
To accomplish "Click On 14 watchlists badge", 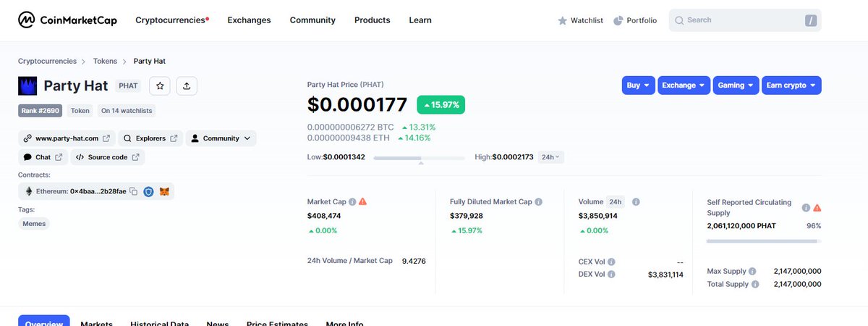I will (126, 111).
